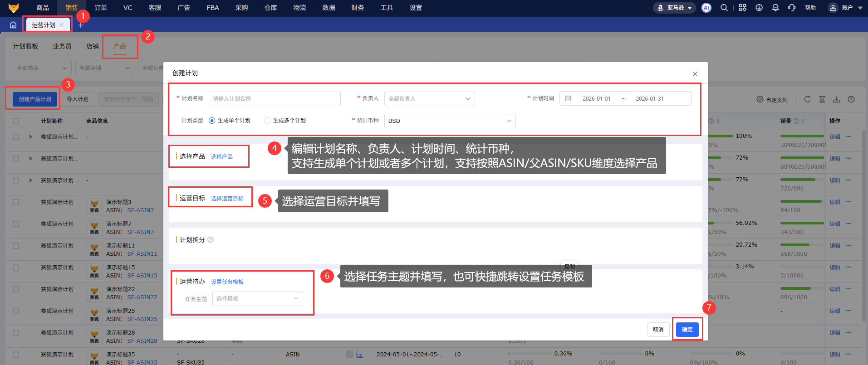Image resolution: width=868 pixels, height=365 pixels.
Task: Switch to the 计划看板 tab
Action: click(25, 46)
